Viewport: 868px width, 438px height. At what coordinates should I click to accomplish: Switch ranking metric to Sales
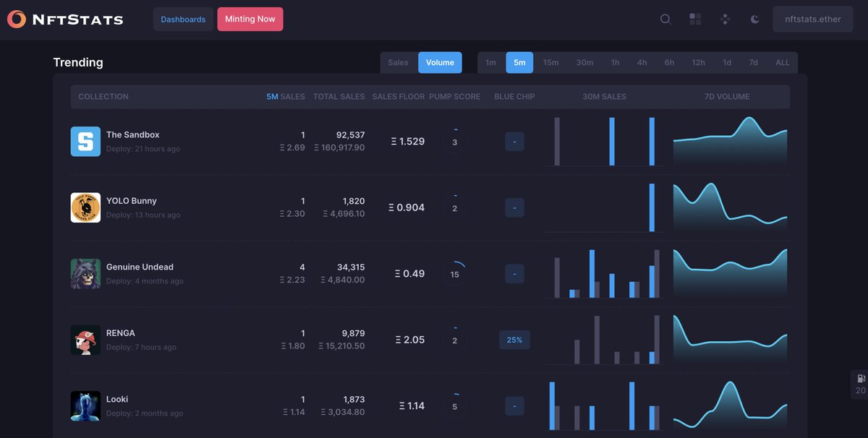coord(397,62)
